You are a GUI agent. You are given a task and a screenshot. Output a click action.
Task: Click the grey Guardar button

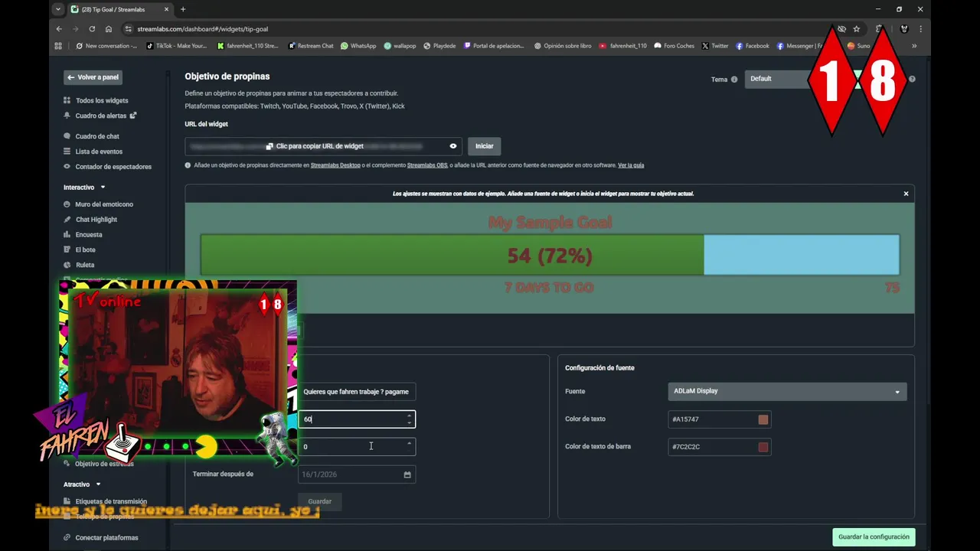coord(319,502)
